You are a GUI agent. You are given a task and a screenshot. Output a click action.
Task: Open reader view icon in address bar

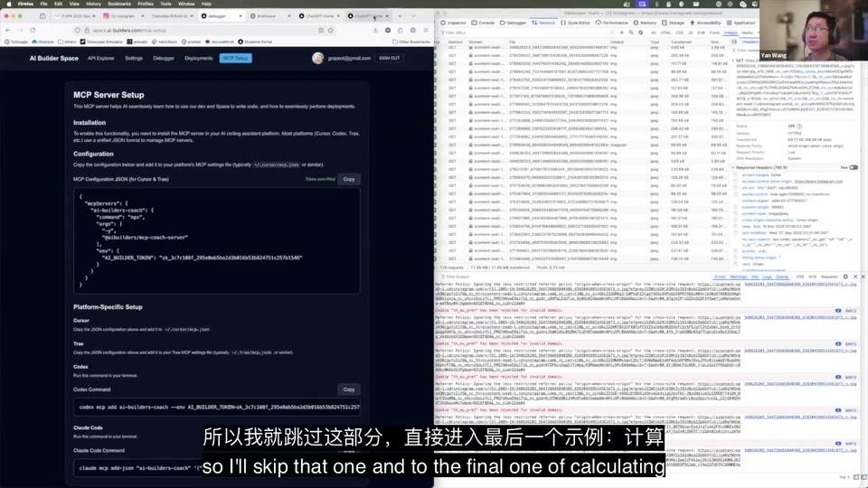(x=321, y=30)
